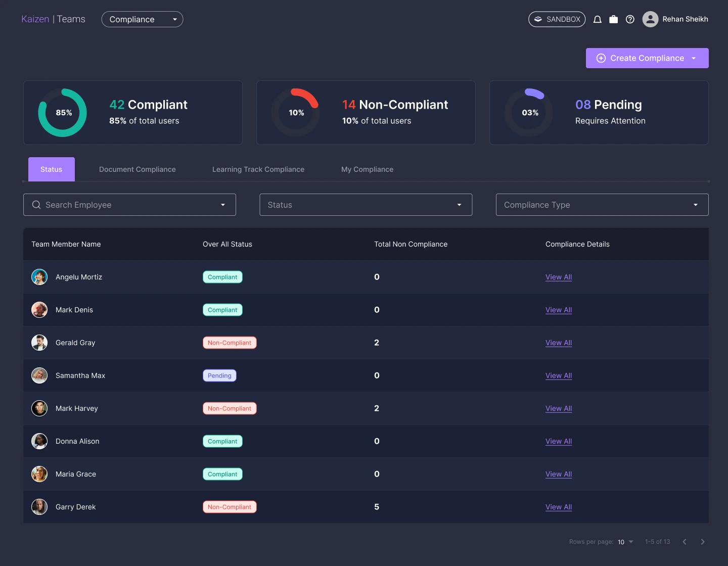Change rows per page dropdown

click(625, 542)
